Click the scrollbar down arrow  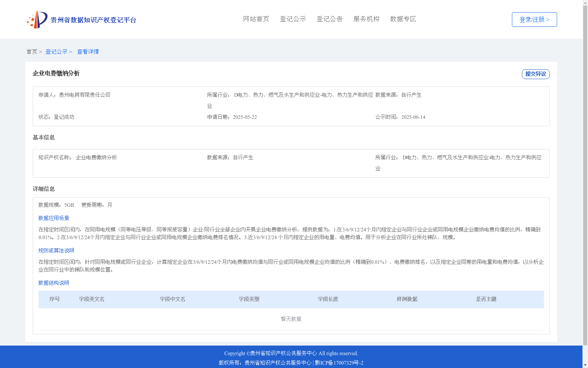[x=585, y=365]
